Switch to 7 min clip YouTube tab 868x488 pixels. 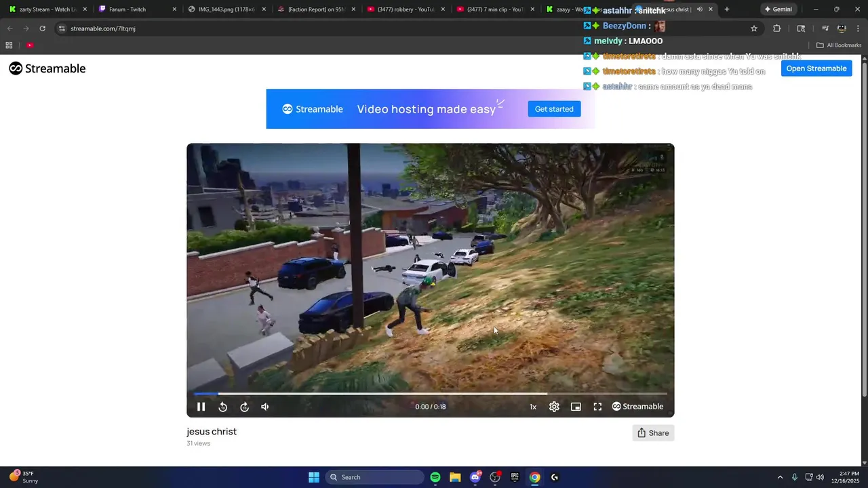(x=494, y=9)
